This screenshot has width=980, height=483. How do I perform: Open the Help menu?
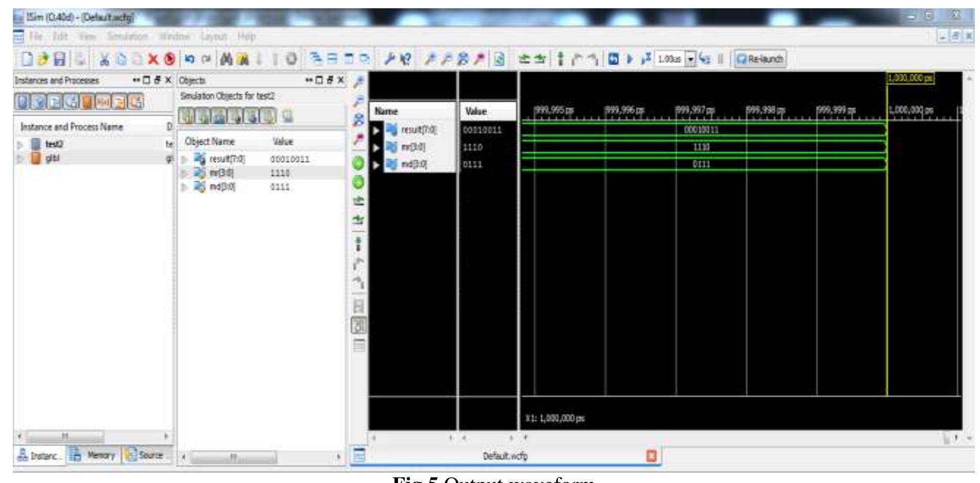[x=246, y=37]
